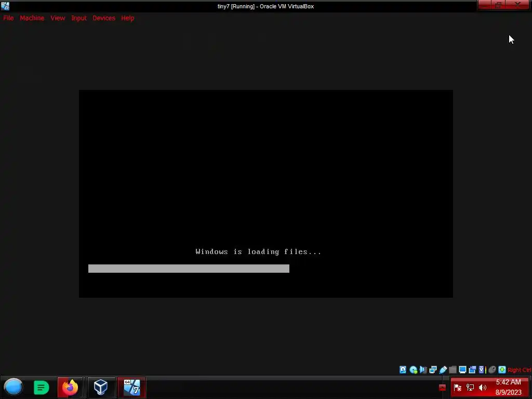Click the VirtualBox window icon in title bar
This screenshot has width=532, height=399.
point(5,6)
